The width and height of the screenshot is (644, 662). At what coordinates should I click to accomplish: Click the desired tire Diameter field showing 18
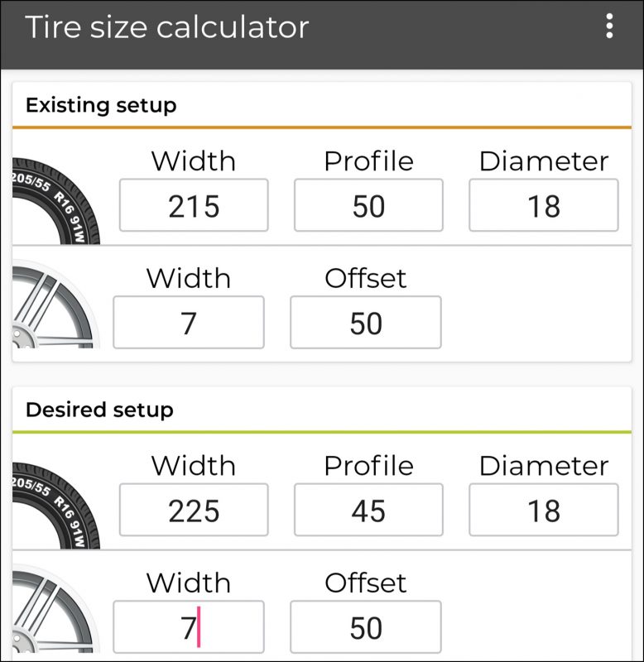coord(543,509)
